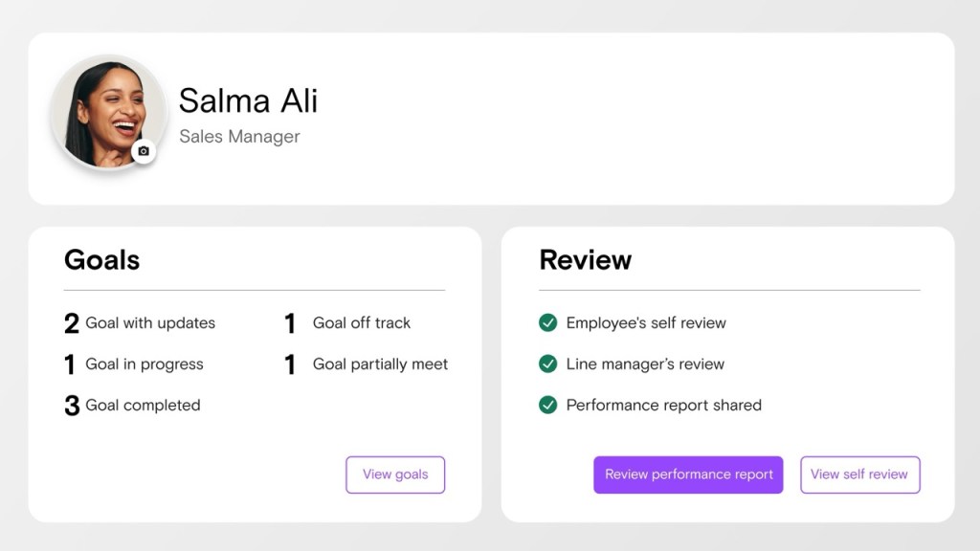
Task: Open the View goals button
Action: point(395,474)
